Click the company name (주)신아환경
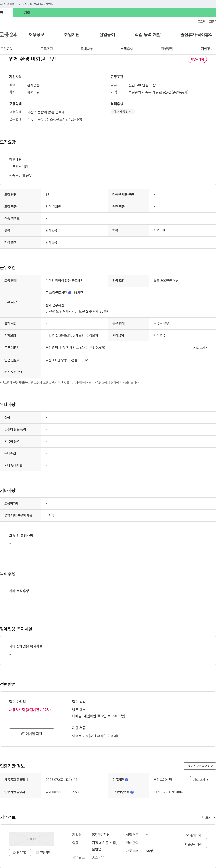The width and height of the screenshot is (216, 868). (101, 835)
